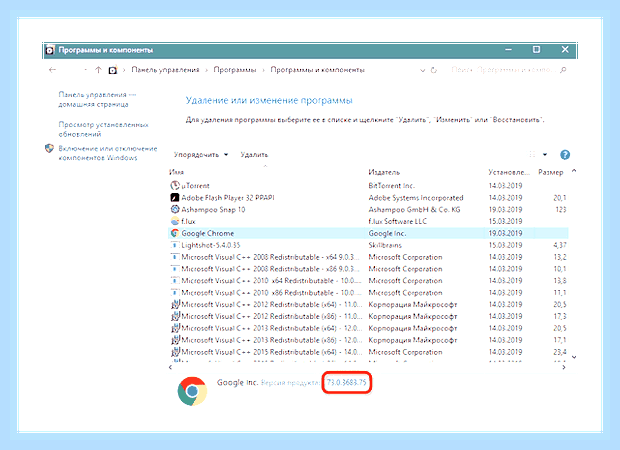The height and width of the screenshot is (450, 620).
Task: Click the Visual C++ 2012 (x86) icon
Action: pos(175,316)
